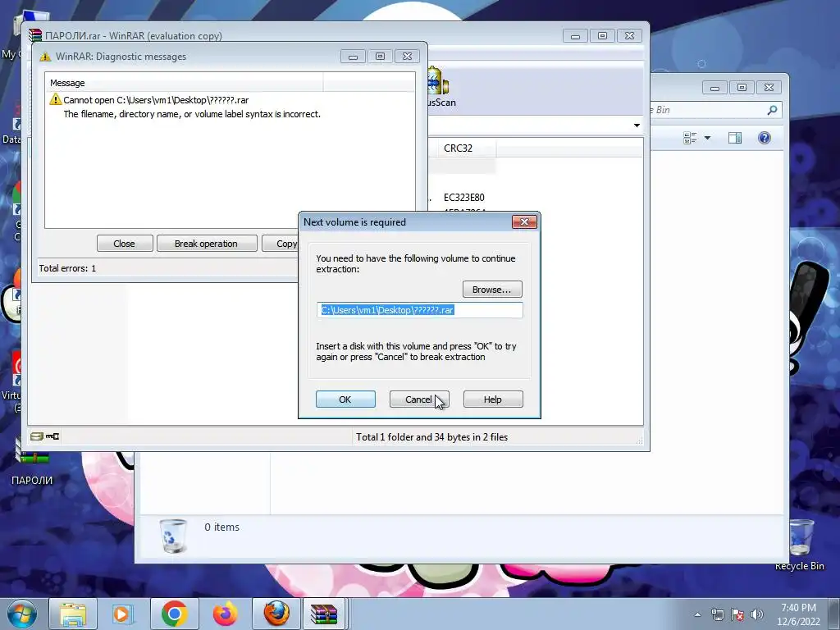Screen dimensions: 840x630
Task: Cancel the Next volume extraction dialog
Action: tap(419, 399)
